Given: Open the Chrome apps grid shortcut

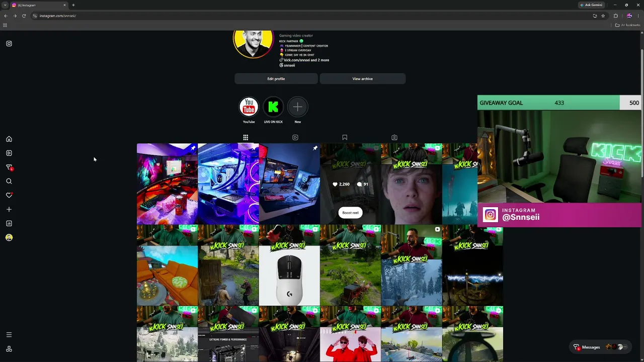Looking at the screenshot, I should pyautogui.click(x=5, y=25).
